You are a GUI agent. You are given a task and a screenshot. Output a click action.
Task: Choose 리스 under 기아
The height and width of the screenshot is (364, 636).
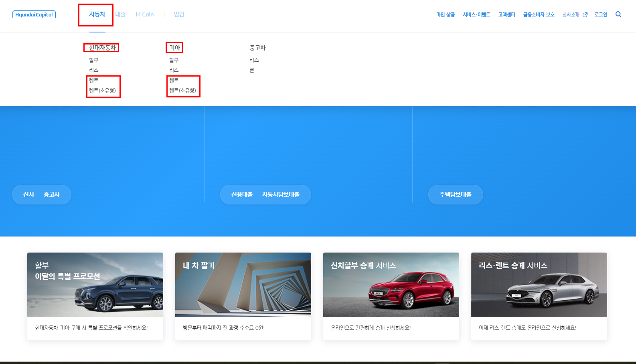click(174, 70)
